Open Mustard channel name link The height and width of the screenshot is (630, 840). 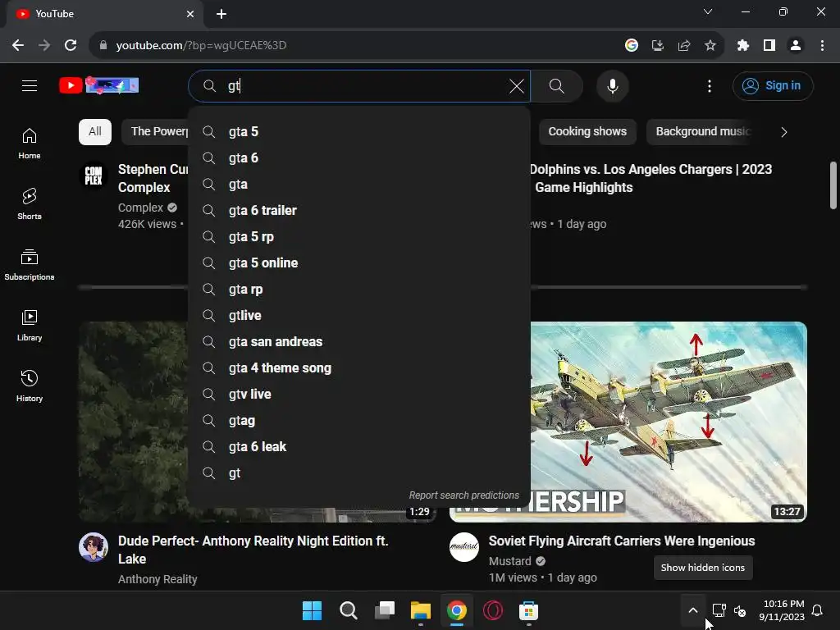tap(510, 561)
